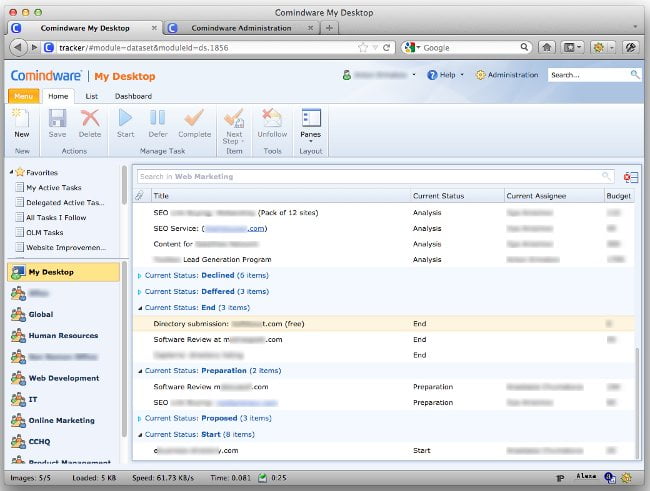The image size is (650, 491).
Task: Expand the Current Status: Declined group
Action: [x=140, y=276]
